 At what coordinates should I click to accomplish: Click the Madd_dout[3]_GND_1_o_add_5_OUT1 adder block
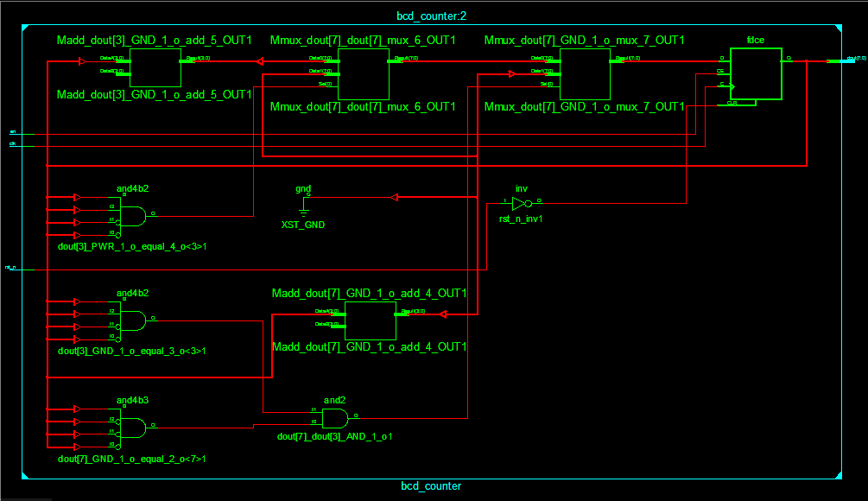155,67
